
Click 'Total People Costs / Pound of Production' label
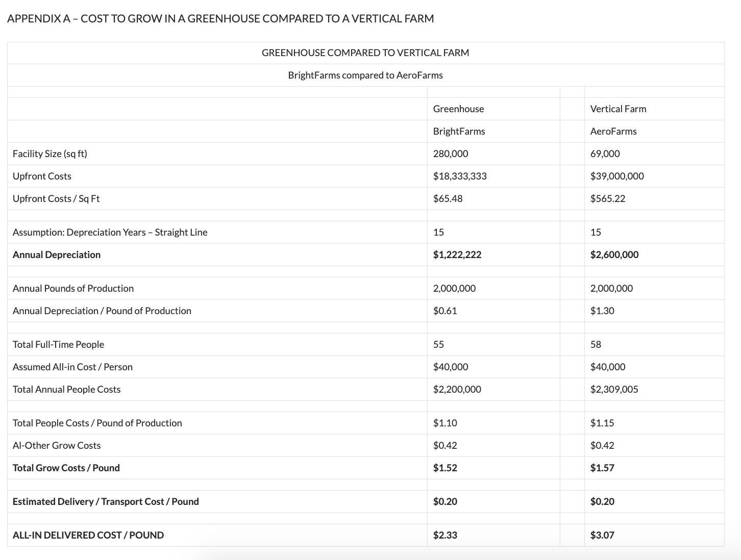coord(97,423)
